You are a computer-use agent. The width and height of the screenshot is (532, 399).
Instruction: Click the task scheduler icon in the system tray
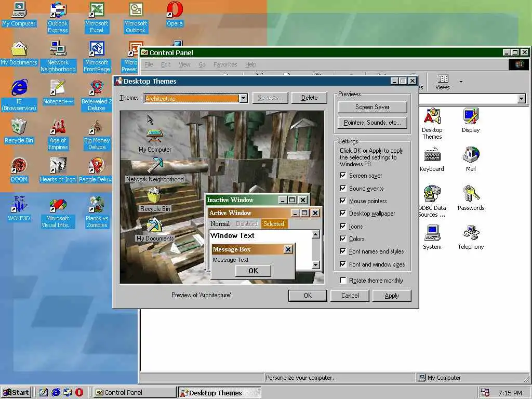[485, 393]
